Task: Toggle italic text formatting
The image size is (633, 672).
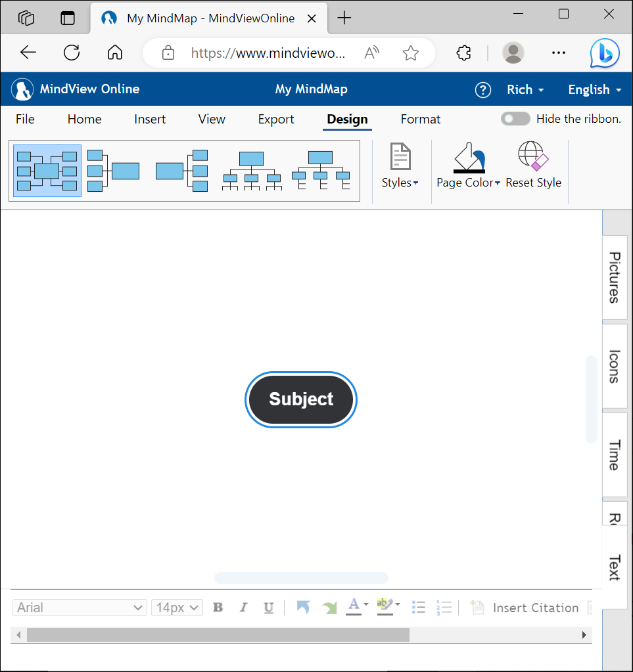Action: click(243, 608)
